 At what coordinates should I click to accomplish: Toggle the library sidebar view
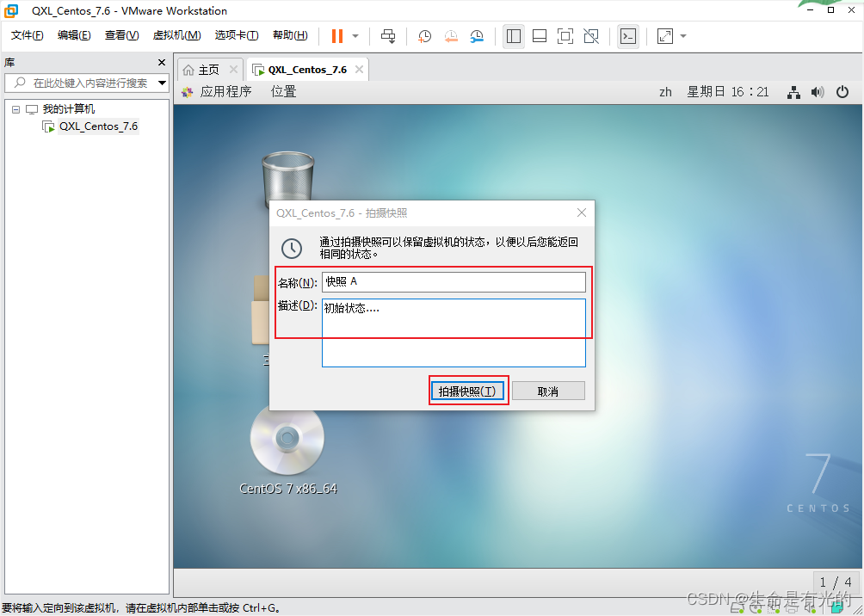514,36
